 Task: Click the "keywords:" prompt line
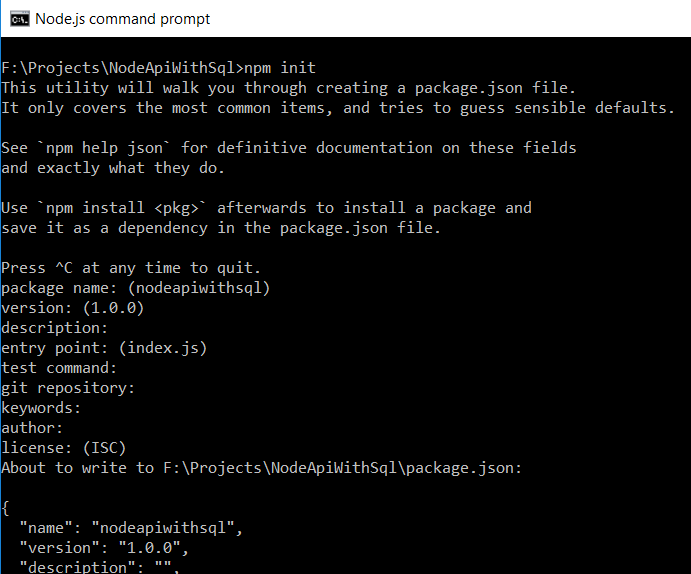(x=41, y=408)
